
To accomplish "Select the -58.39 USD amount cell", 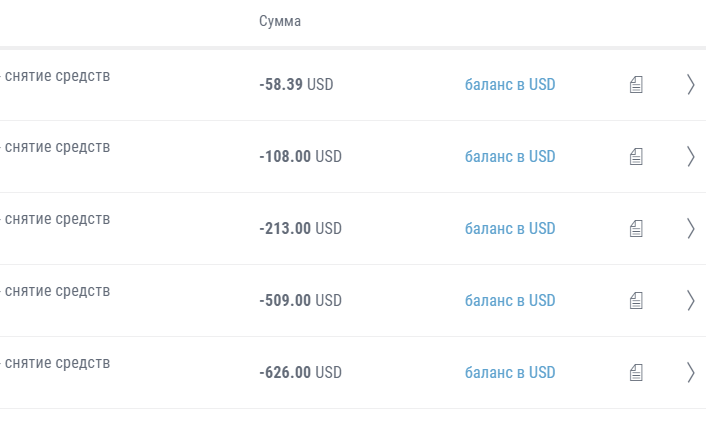I will 296,85.
